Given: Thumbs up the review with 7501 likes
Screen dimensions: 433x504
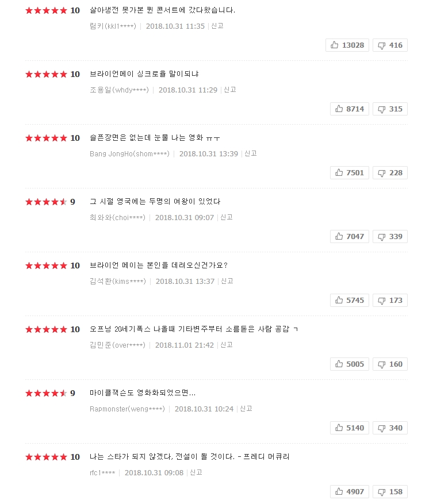Looking at the screenshot, I should (x=350, y=173).
